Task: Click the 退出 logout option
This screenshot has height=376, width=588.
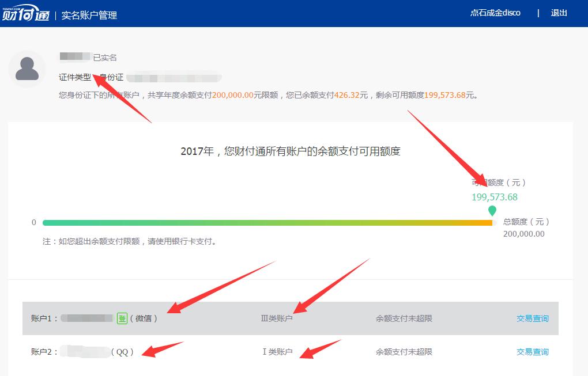Action: [558, 13]
